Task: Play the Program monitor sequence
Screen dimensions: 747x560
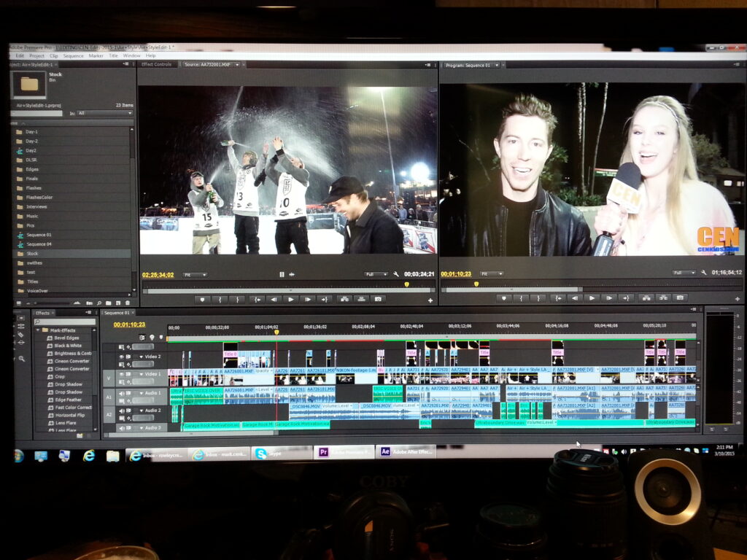Action: 592,298
